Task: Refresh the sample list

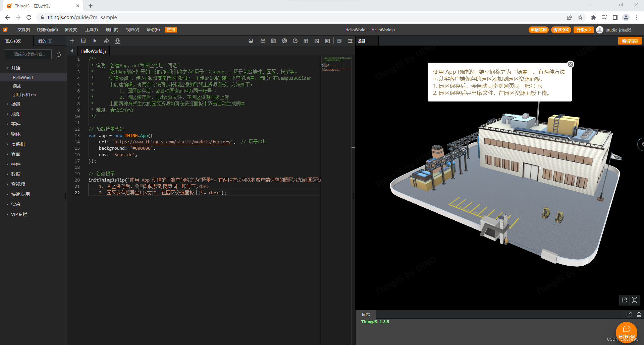Action: point(59,55)
